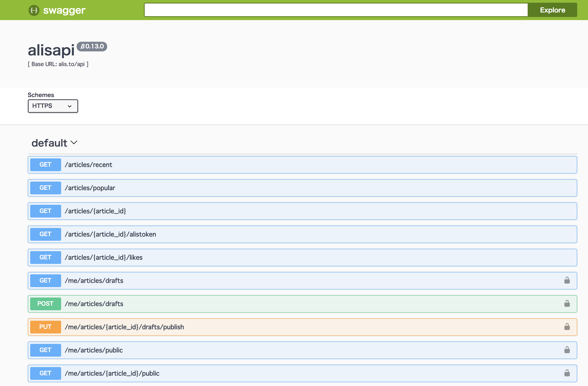Click the PUT method badge
This screenshot has height=386, width=588.
(45, 327)
